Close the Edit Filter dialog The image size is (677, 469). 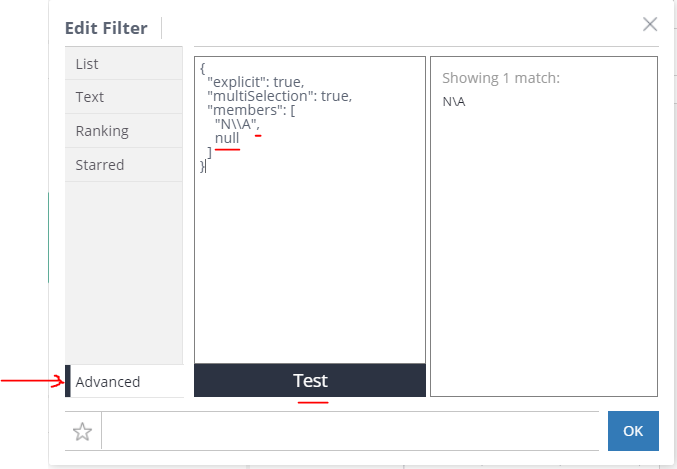tap(650, 24)
